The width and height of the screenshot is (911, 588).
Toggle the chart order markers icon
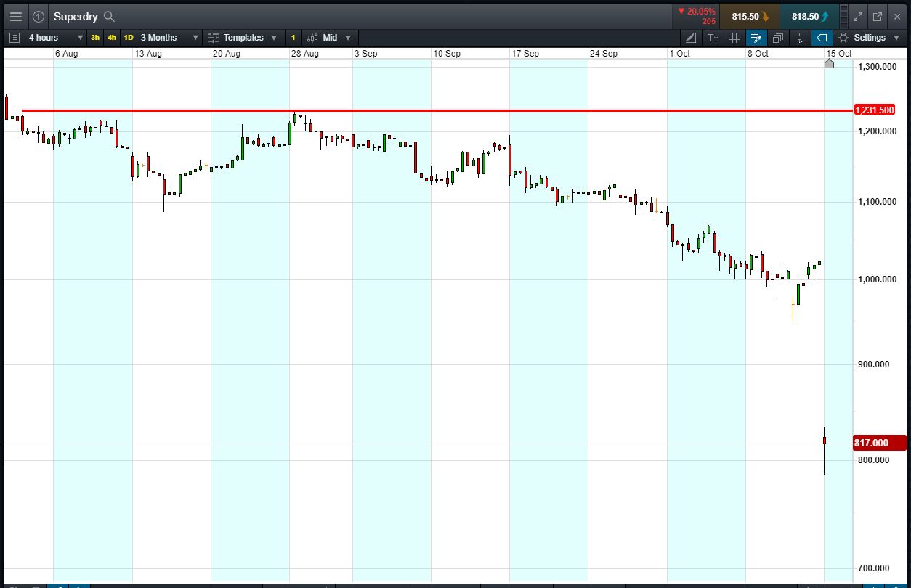tap(800, 38)
